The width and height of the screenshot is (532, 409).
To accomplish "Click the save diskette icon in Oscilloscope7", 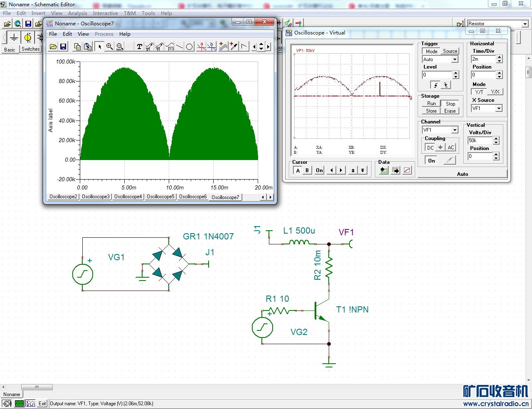I will [63, 47].
